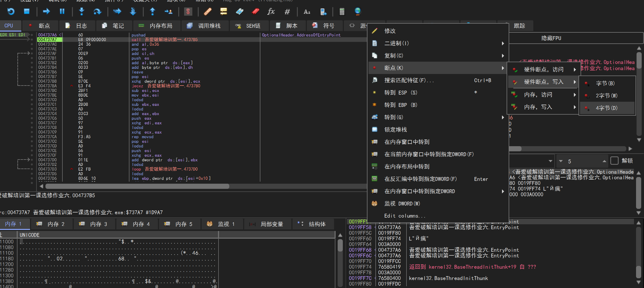The width and height of the screenshot is (644, 288).
Task: Click the Pause execution icon
Action: (x=62, y=11)
